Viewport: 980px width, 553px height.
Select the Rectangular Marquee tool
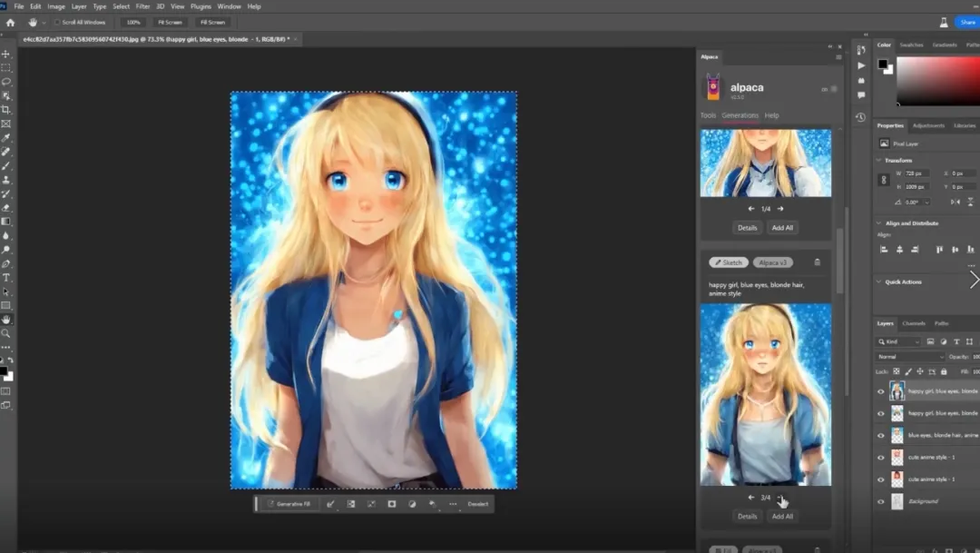6,67
